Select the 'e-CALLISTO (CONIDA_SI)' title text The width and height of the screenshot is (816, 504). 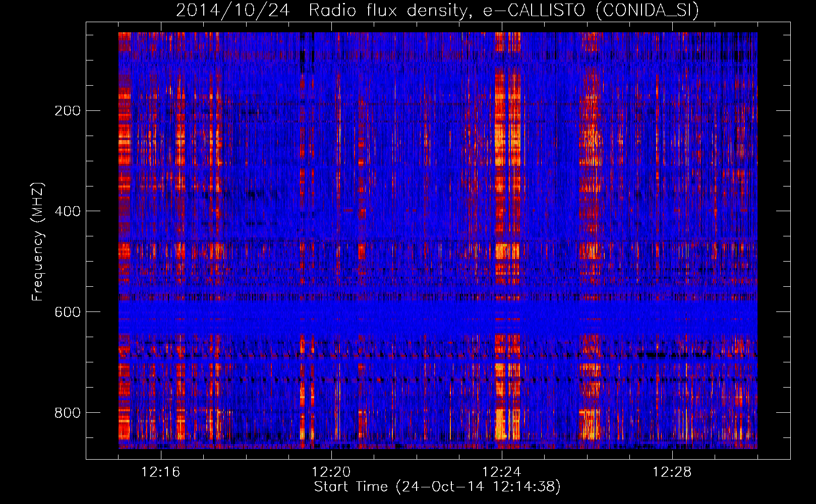(x=591, y=10)
